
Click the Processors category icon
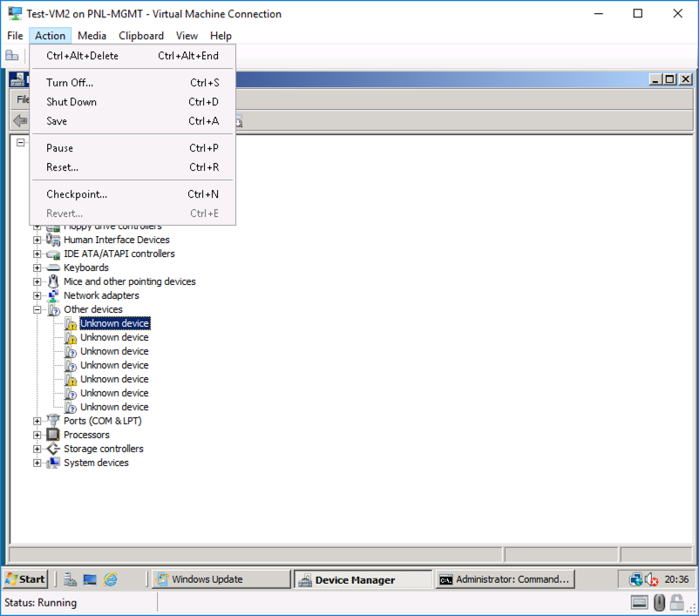pos(53,435)
